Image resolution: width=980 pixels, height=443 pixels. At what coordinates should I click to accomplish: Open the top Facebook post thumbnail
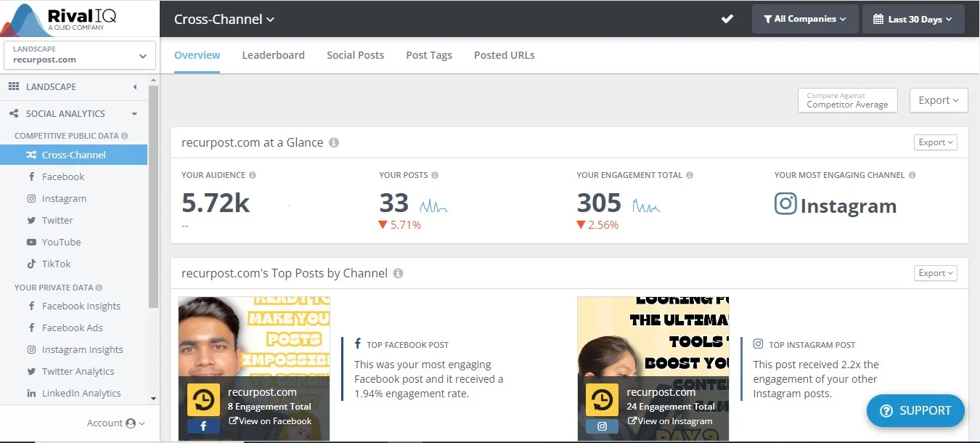(254, 368)
